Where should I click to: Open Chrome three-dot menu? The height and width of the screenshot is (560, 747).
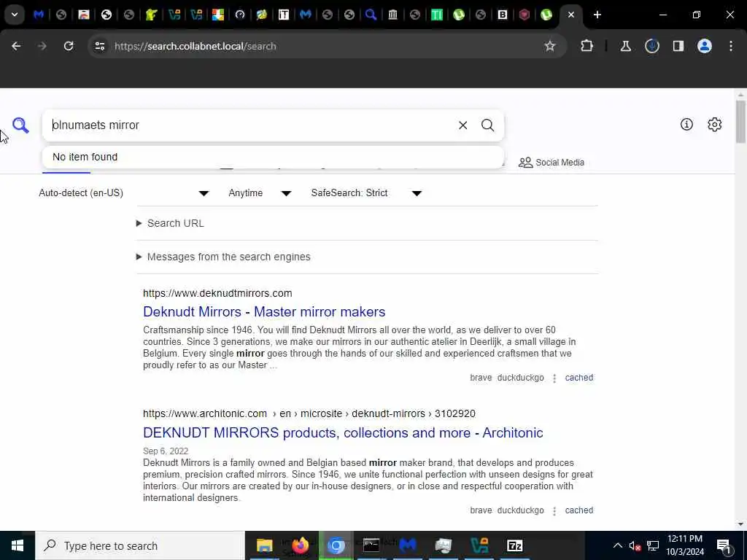pos(731,46)
